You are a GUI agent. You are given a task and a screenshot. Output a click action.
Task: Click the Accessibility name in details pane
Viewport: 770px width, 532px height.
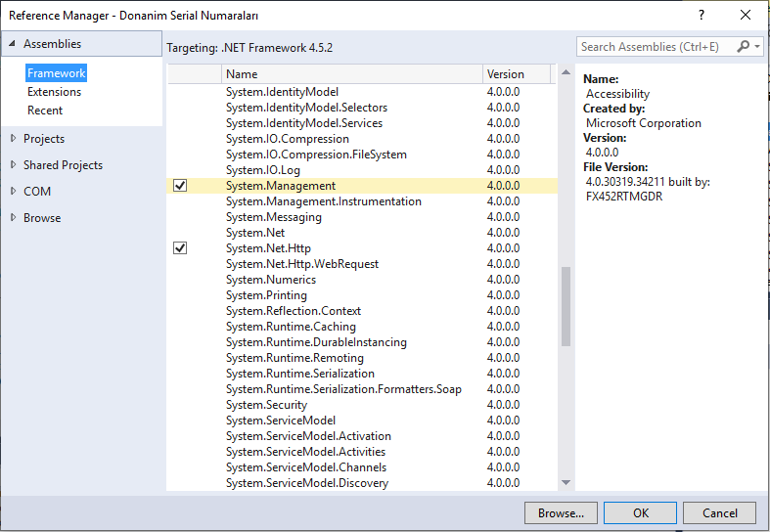click(x=617, y=94)
